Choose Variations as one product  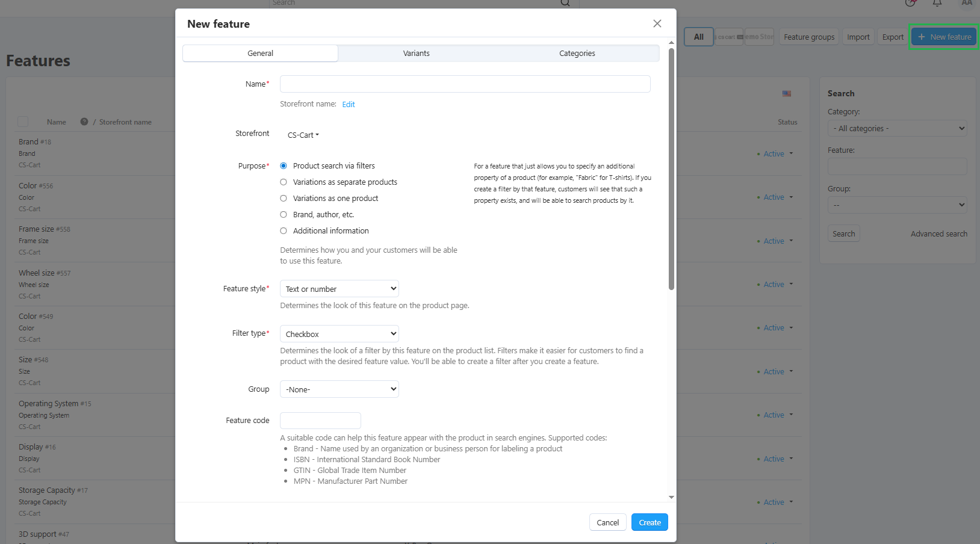tap(284, 199)
